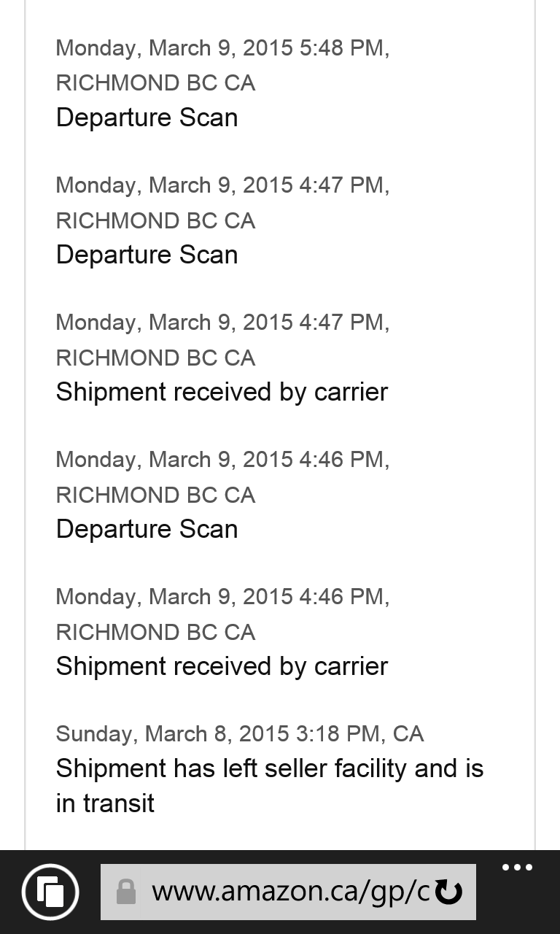Tap Shipment received by carrier at 4:46 PM
The width and height of the screenshot is (560, 934).
coord(222,666)
